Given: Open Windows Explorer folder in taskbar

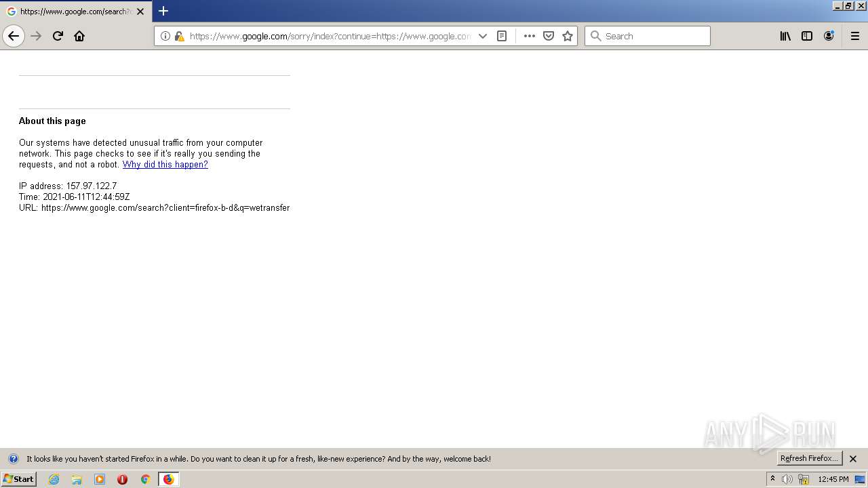Looking at the screenshot, I should 77,479.
